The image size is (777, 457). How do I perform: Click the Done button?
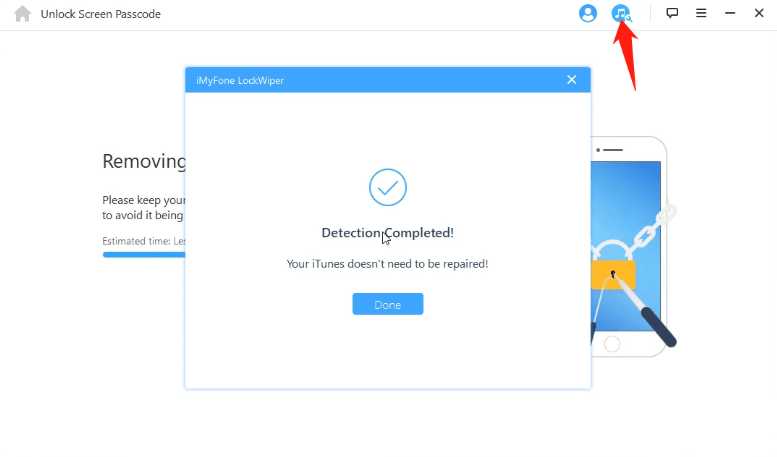[x=388, y=304]
